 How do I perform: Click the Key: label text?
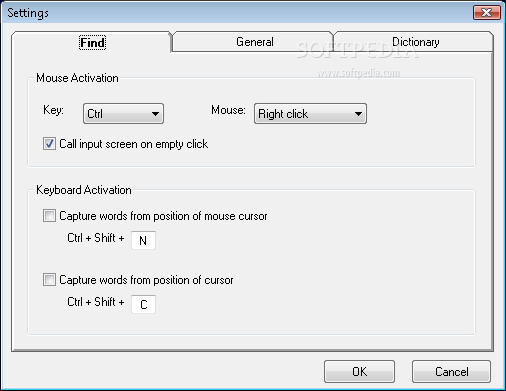[53, 110]
